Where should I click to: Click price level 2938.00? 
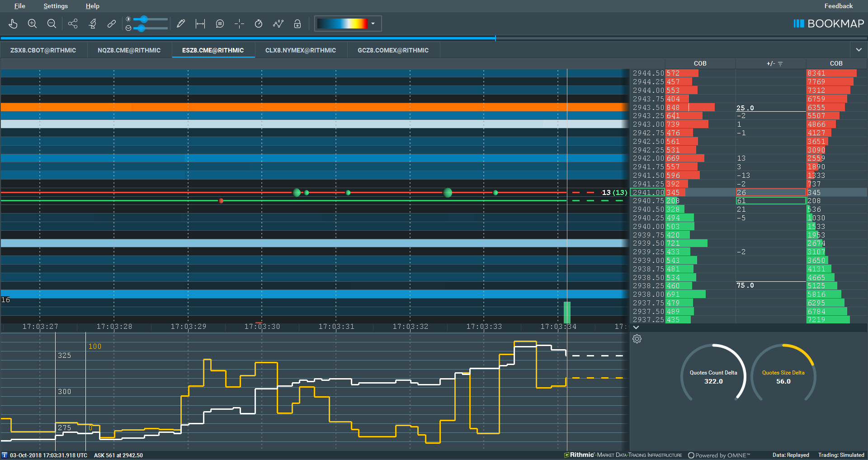point(648,294)
